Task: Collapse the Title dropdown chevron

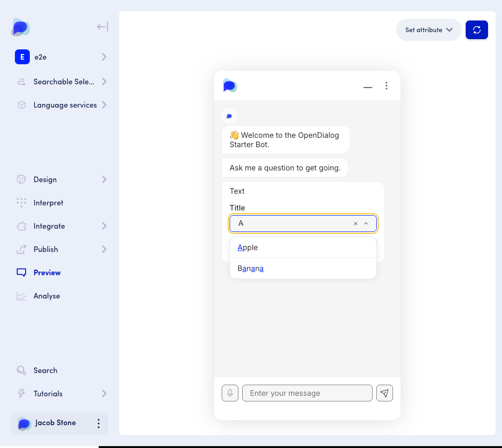Action: (366, 224)
